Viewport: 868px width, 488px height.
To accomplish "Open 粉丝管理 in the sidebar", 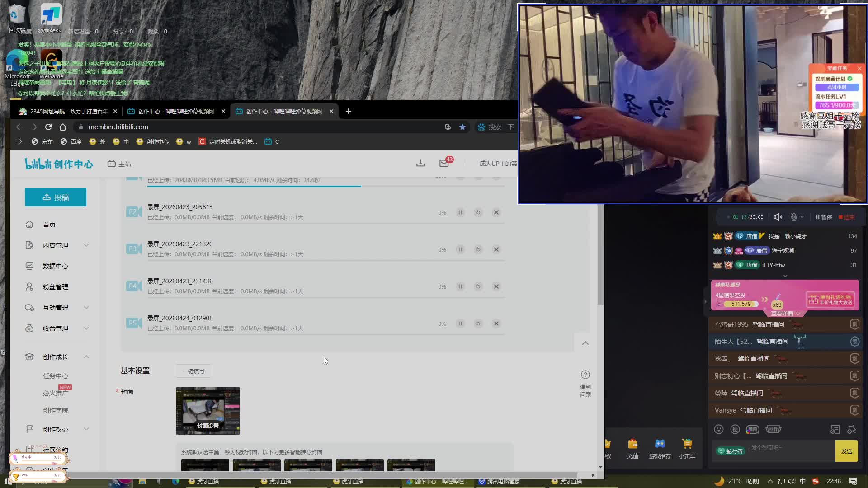I will pyautogui.click(x=55, y=287).
